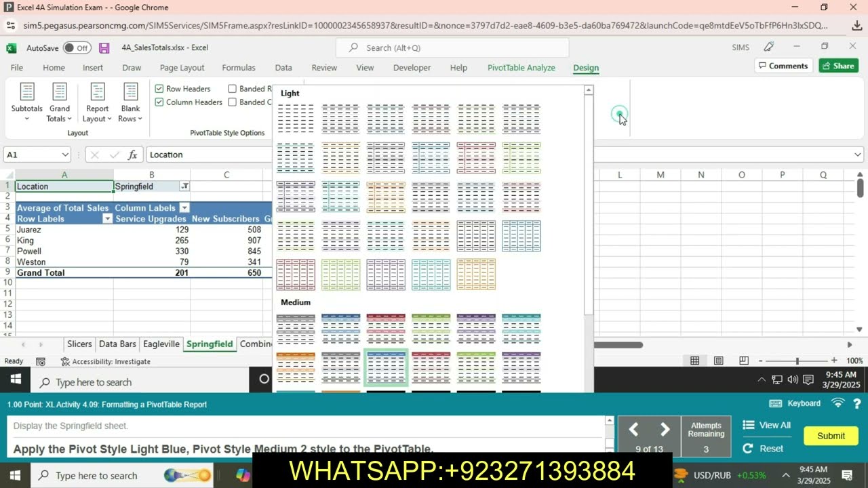Open the Page Layout ribbon tab
This screenshot has height=488, width=868.
[x=182, y=68]
